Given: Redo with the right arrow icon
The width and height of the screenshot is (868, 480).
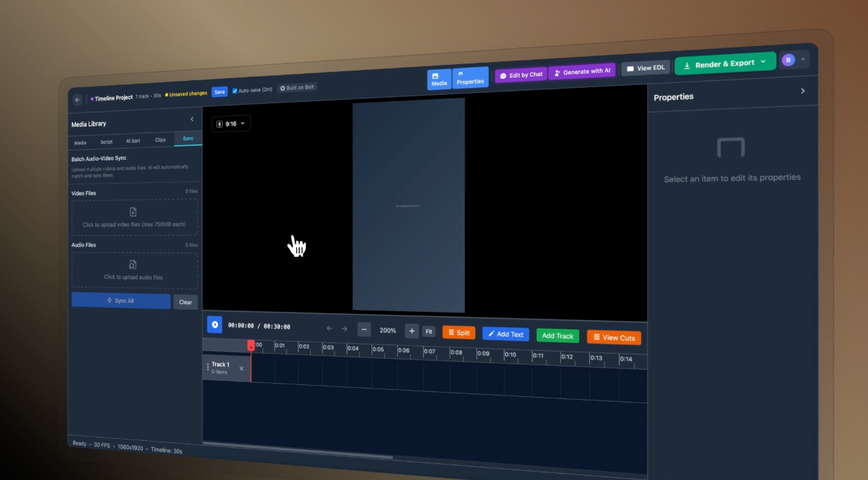Looking at the screenshot, I should (344, 329).
